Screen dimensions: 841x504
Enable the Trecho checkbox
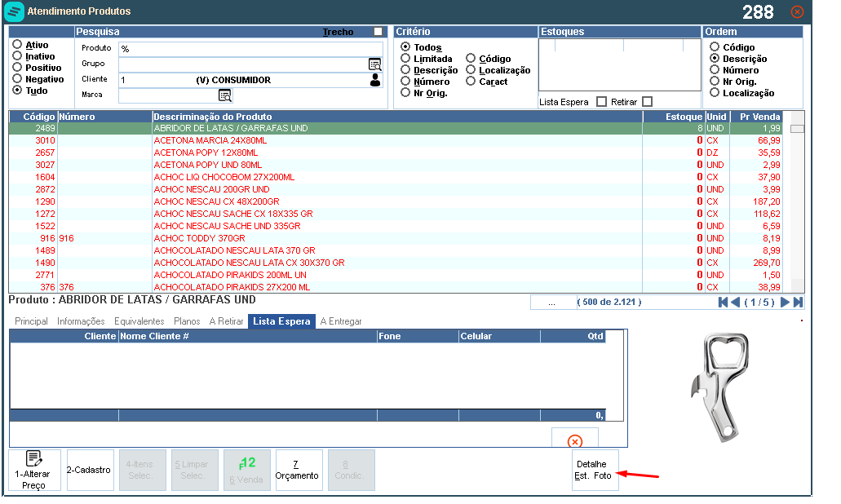[x=378, y=32]
